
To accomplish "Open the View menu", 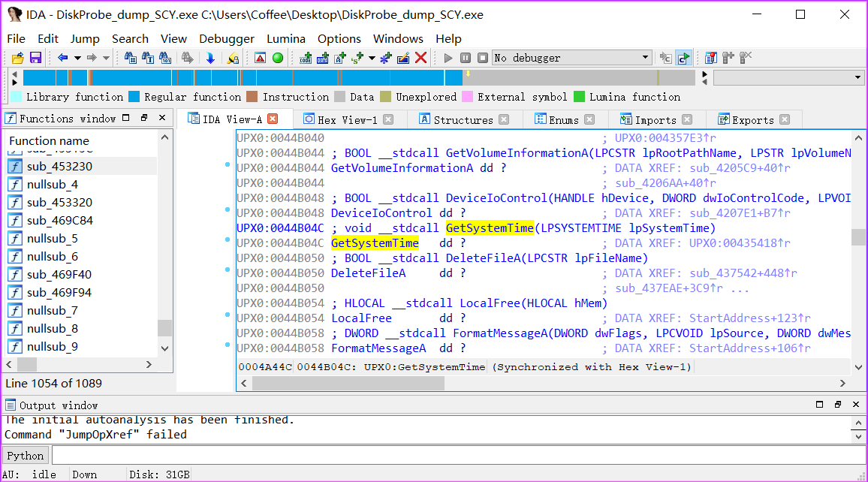I will click(x=173, y=39).
